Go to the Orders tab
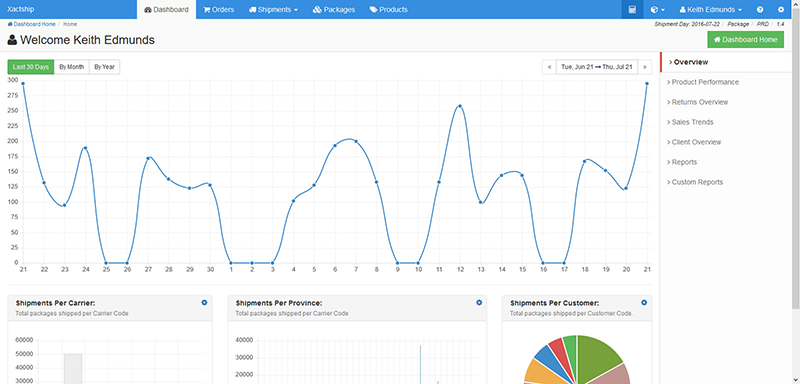The image size is (800, 384). (x=218, y=10)
